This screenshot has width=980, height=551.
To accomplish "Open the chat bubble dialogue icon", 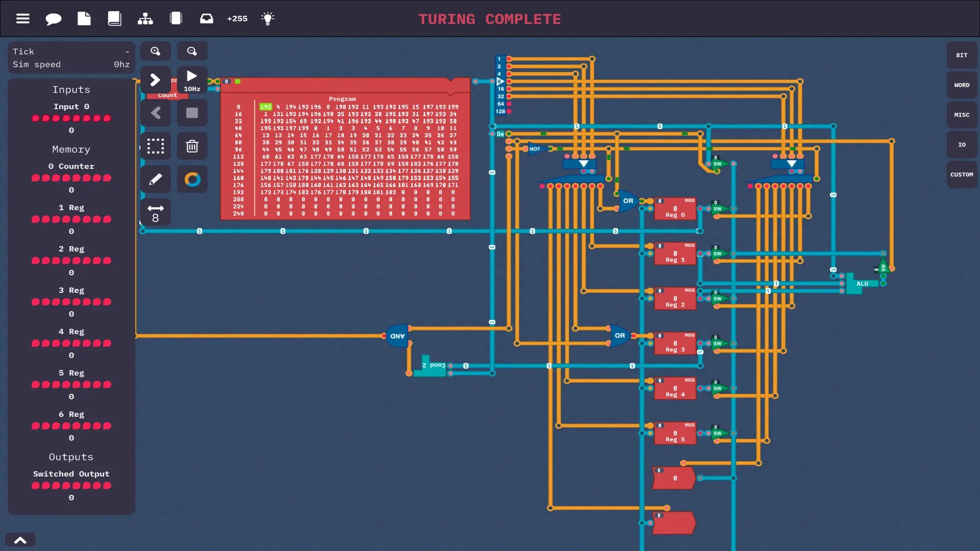I will point(53,19).
